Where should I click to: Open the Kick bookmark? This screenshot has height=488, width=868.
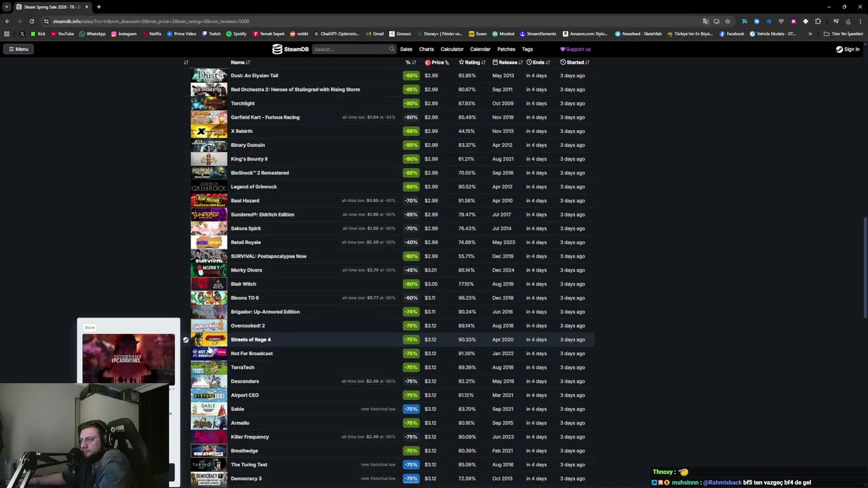click(x=38, y=34)
